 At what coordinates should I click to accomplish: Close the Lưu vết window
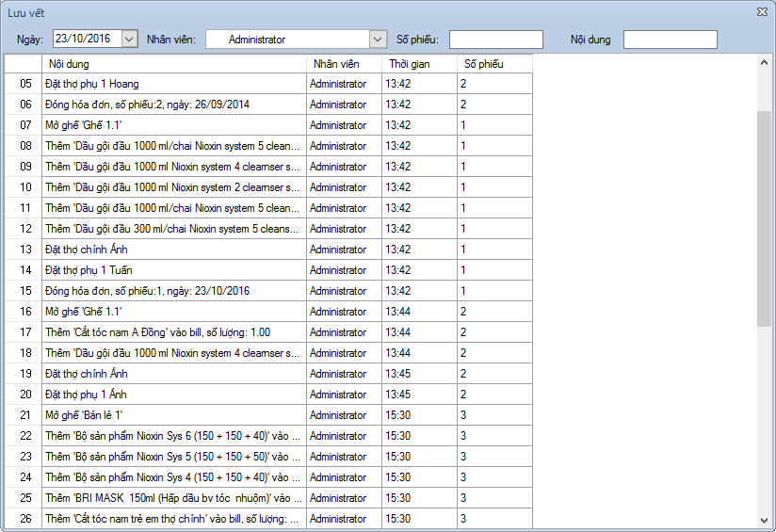(x=762, y=12)
